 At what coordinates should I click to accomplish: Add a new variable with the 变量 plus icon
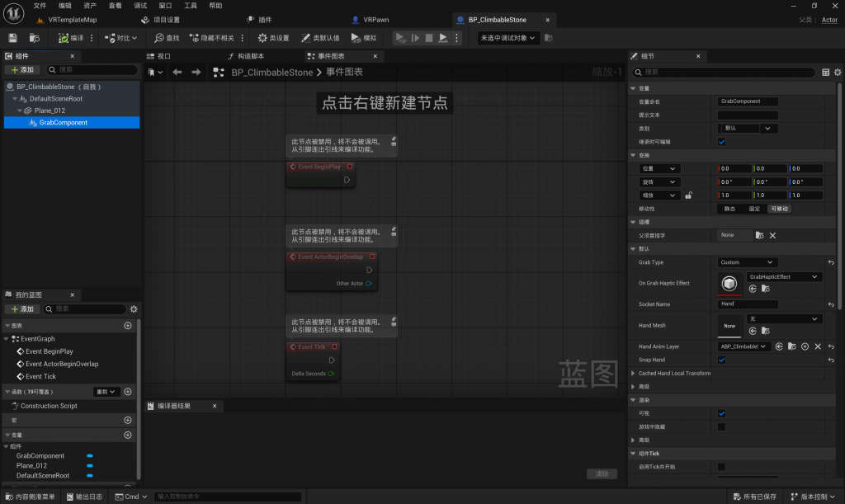[128, 435]
